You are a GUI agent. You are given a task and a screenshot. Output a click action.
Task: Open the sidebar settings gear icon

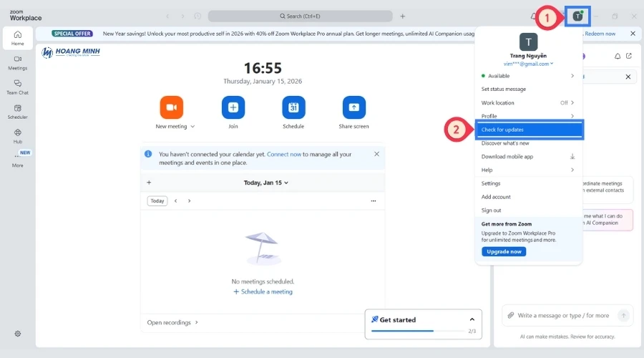(x=18, y=334)
